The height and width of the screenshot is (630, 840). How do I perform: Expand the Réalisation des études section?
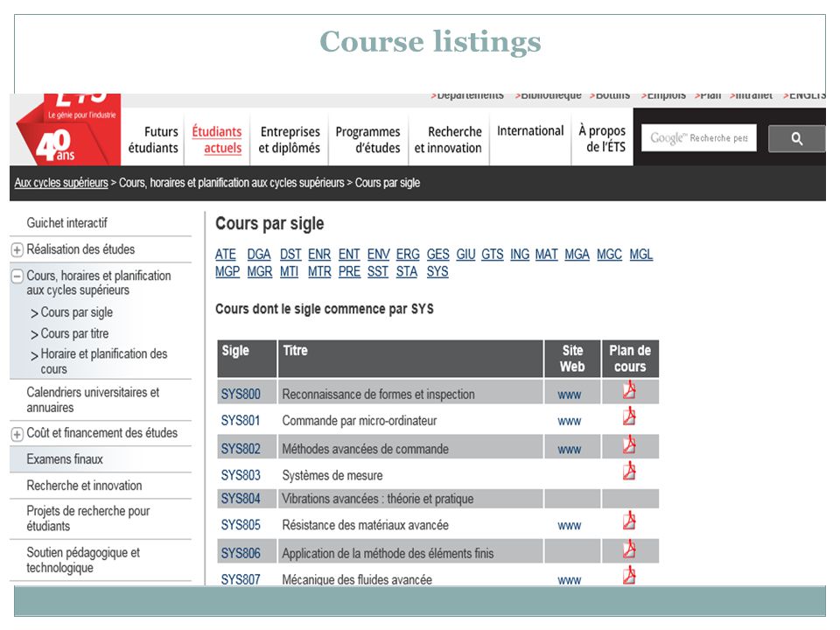coord(17,250)
